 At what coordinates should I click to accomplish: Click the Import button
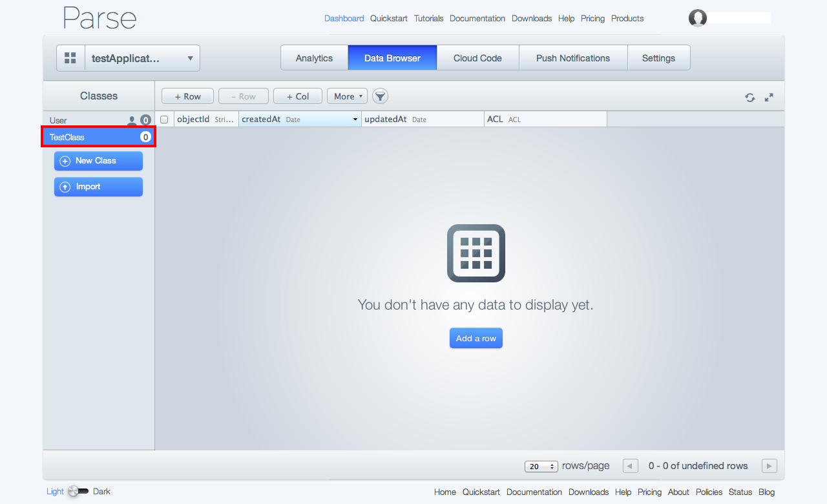click(98, 187)
